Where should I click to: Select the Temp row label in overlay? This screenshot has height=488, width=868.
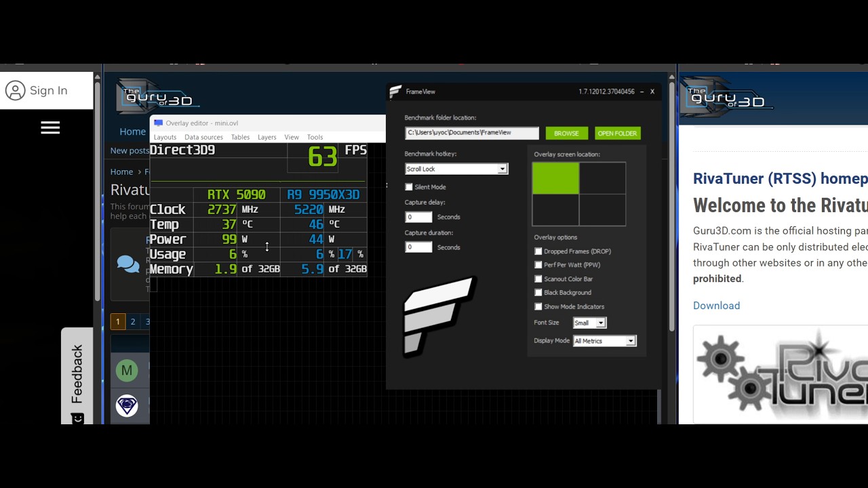coord(164,224)
